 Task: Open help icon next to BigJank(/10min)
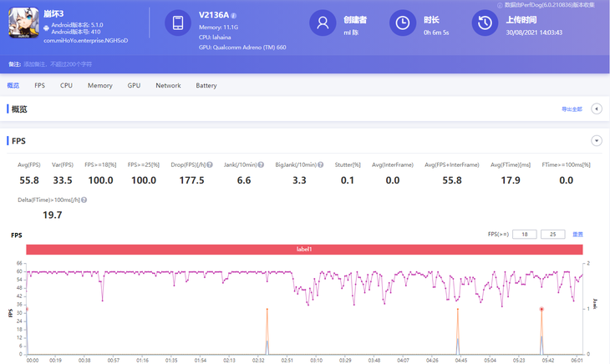tap(319, 165)
